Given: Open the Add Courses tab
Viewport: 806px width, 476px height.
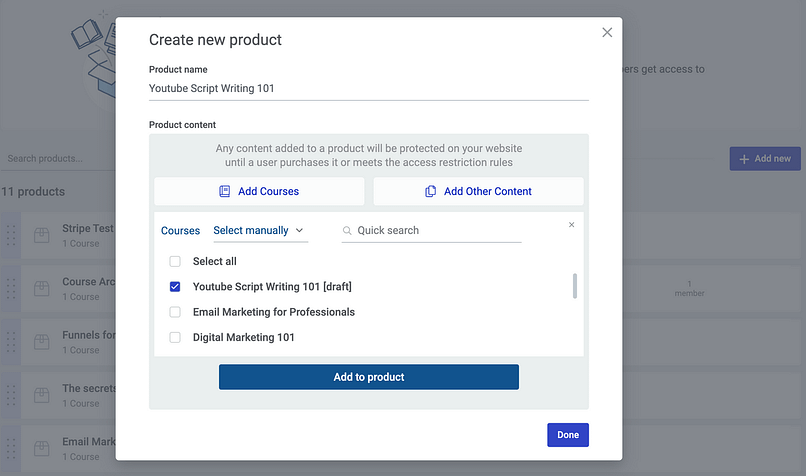Looking at the screenshot, I should [259, 191].
